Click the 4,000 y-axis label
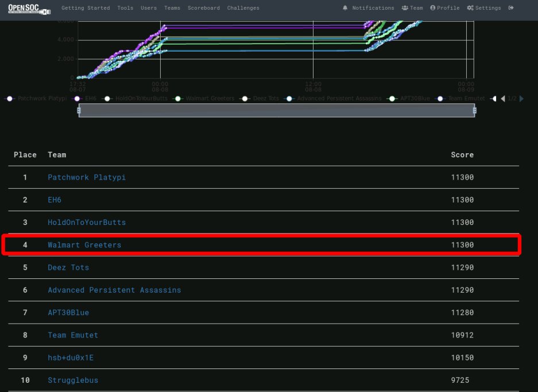This screenshot has width=538, height=392. (x=65, y=40)
